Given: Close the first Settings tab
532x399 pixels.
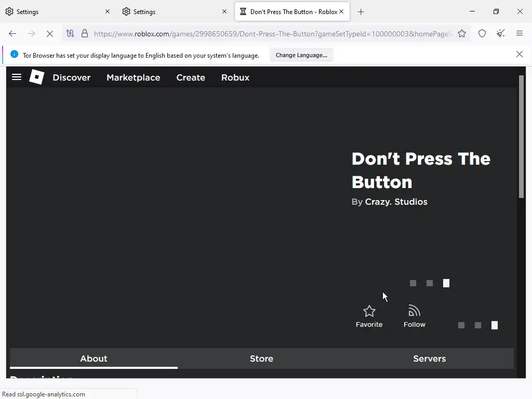Looking at the screenshot, I should coord(108,11).
